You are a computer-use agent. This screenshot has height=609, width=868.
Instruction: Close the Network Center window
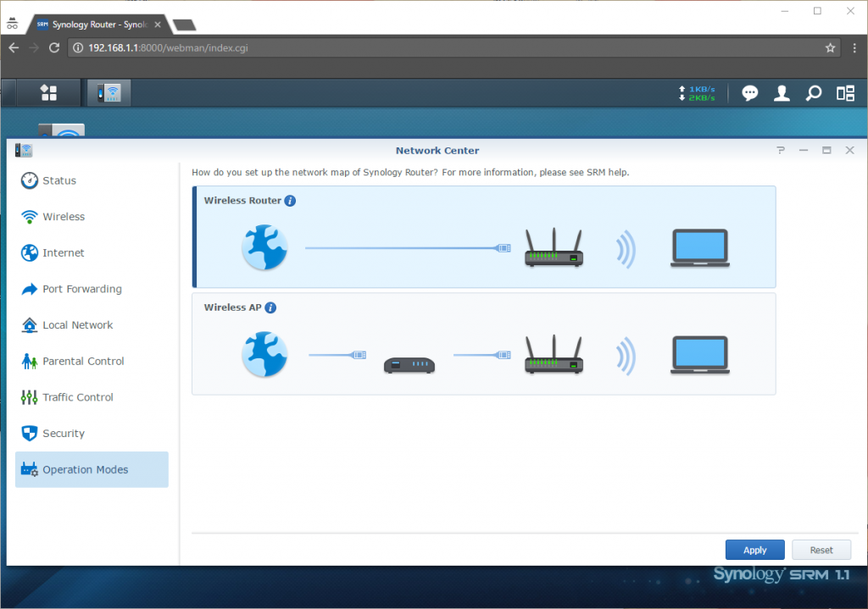[x=849, y=151]
